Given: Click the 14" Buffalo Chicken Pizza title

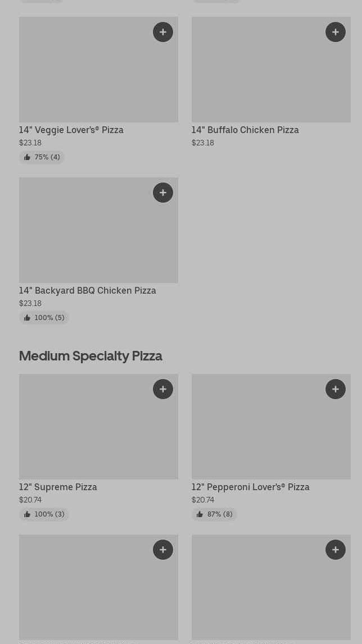Looking at the screenshot, I should click(245, 130).
